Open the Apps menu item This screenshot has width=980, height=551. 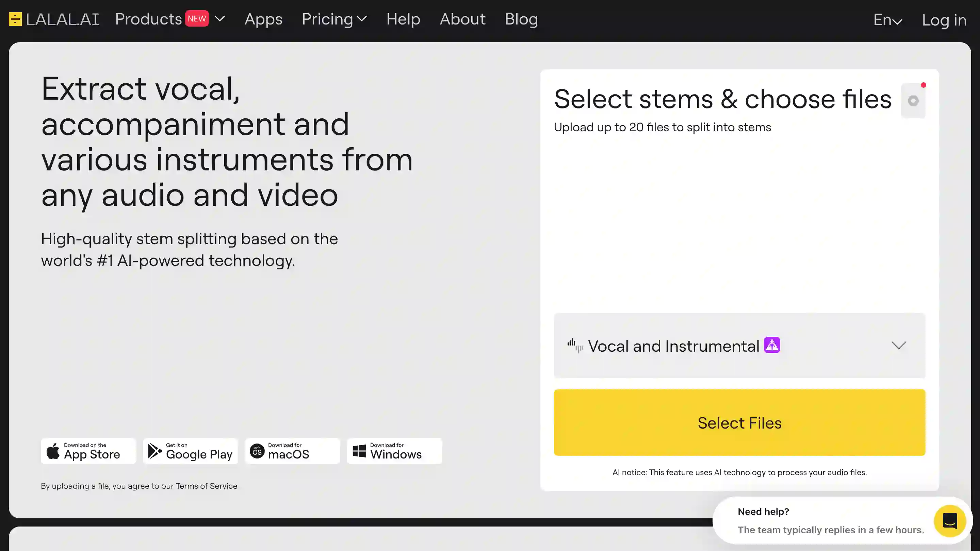point(263,19)
